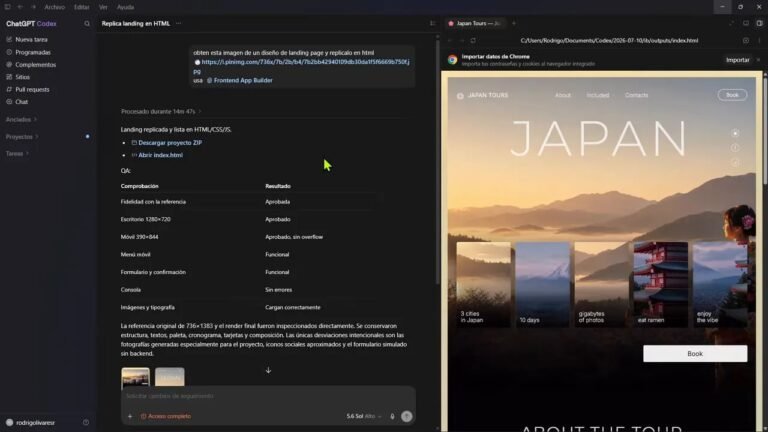Screen dimensions: 768x432
Task: Click the 'gigabytes of photos' card
Action: pos(601,284)
